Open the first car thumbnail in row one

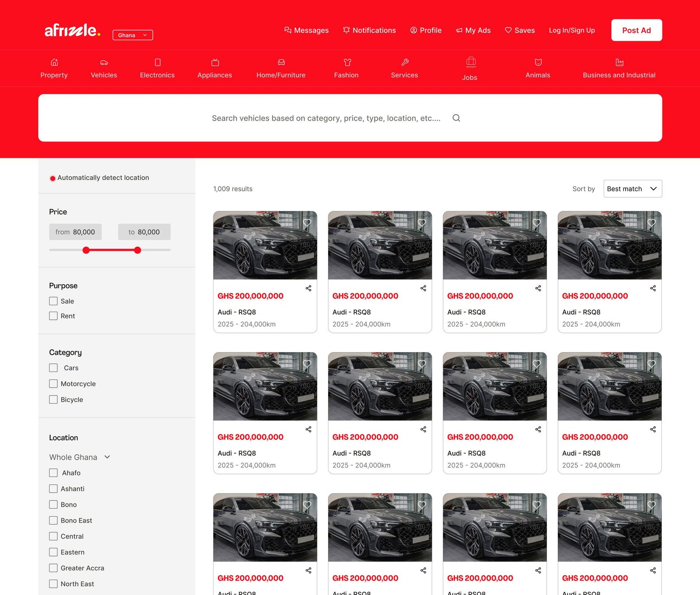(265, 245)
